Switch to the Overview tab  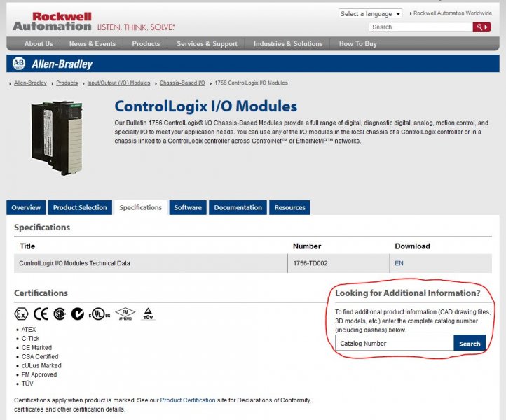[x=26, y=207]
